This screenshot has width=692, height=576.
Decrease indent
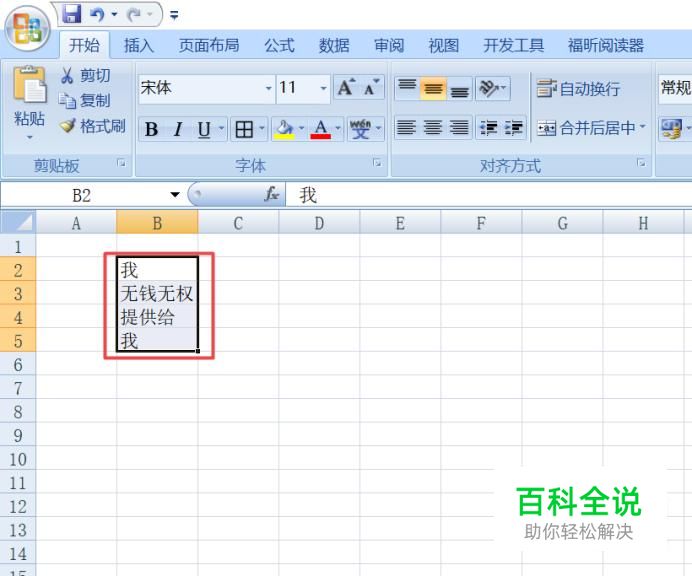pyautogui.click(x=488, y=128)
